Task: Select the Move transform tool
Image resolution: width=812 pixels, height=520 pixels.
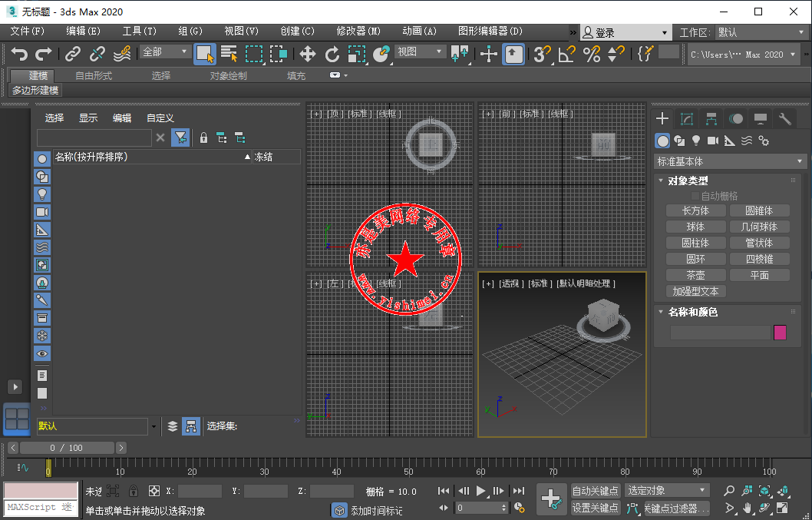Action: pos(307,54)
